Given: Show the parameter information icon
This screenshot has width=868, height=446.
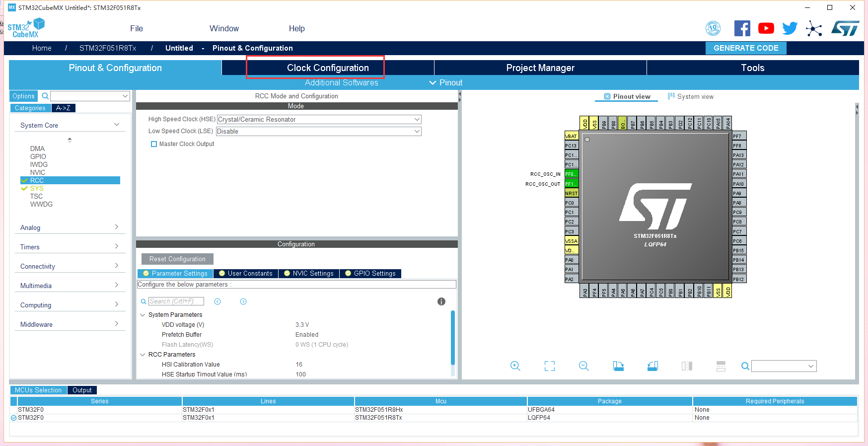Looking at the screenshot, I should point(441,301).
